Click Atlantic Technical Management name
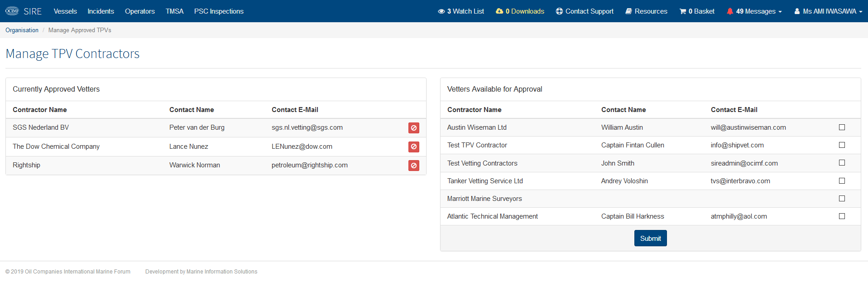The width and height of the screenshot is (868, 293). tap(493, 216)
